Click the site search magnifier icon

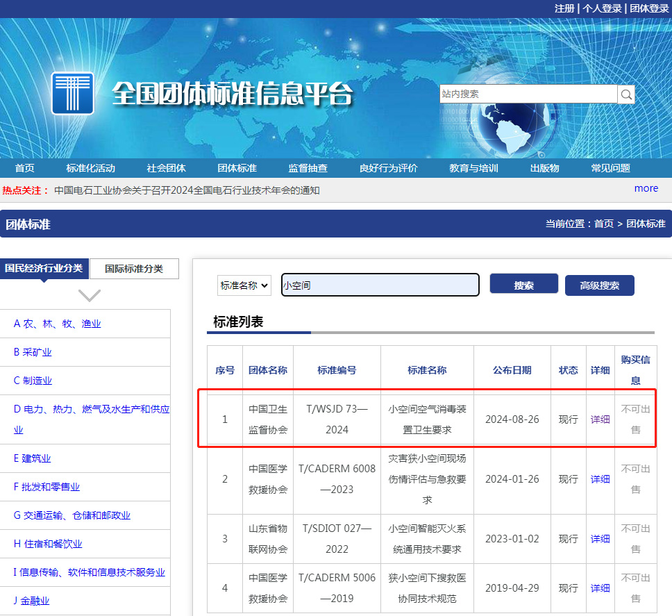tap(626, 94)
